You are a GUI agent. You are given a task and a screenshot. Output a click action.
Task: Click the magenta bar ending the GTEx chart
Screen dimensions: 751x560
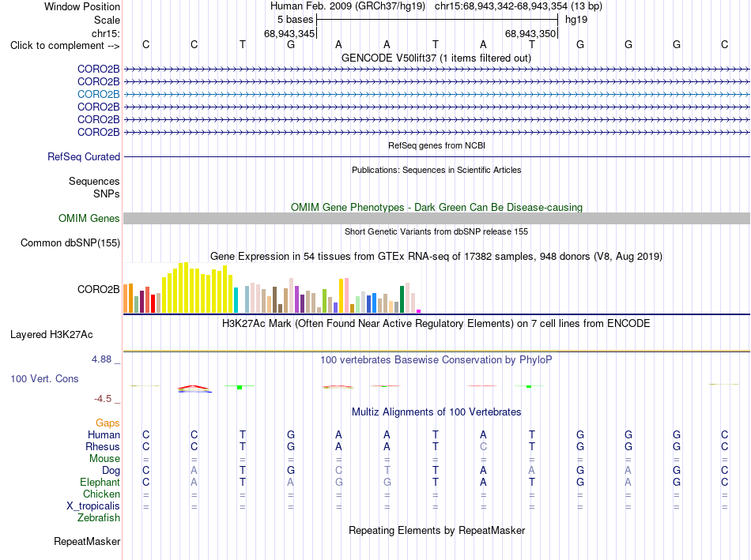[419, 311]
